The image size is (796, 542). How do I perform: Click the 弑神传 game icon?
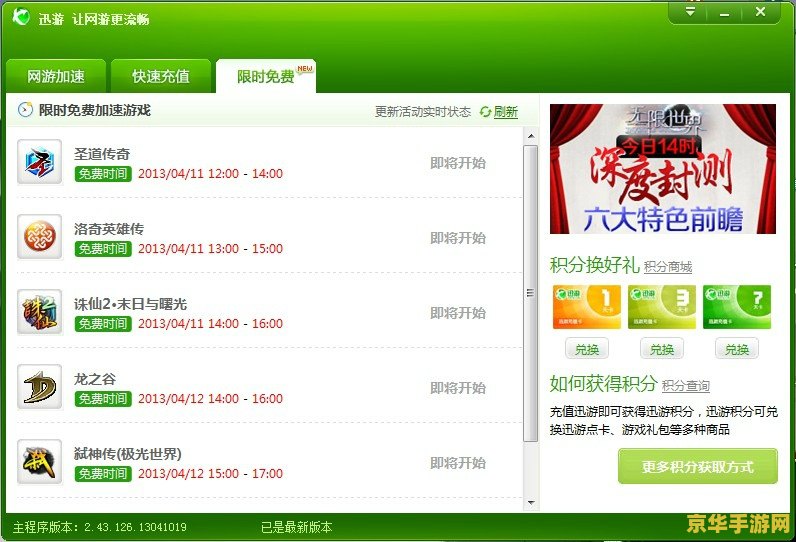pyautogui.click(x=40, y=462)
